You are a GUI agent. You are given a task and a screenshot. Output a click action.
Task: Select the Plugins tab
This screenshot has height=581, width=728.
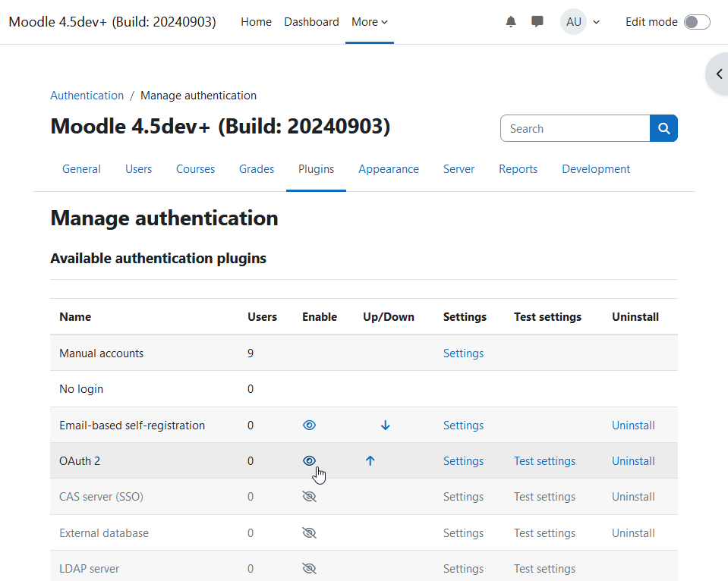point(317,169)
